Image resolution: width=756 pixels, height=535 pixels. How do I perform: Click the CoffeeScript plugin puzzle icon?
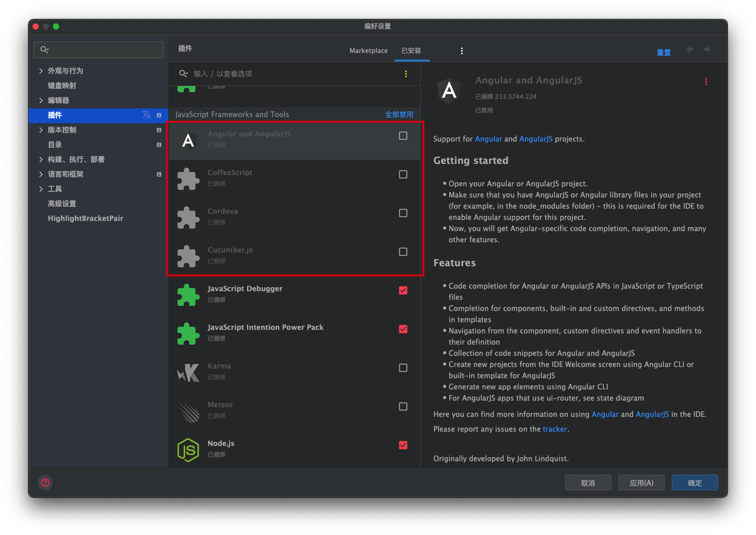pos(188,179)
